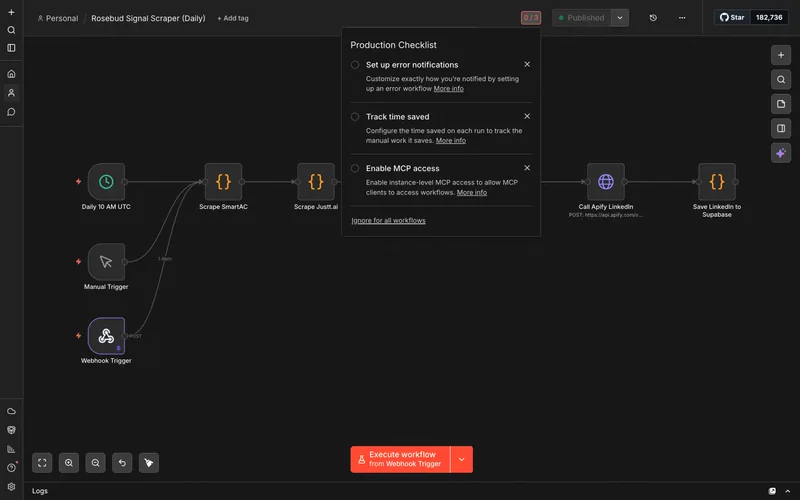Dismiss Enable MCP access item

527,168
